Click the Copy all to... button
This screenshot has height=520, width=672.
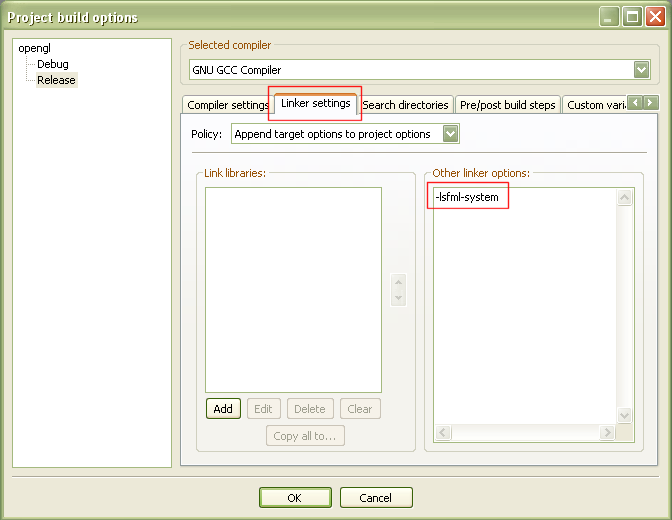305,436
